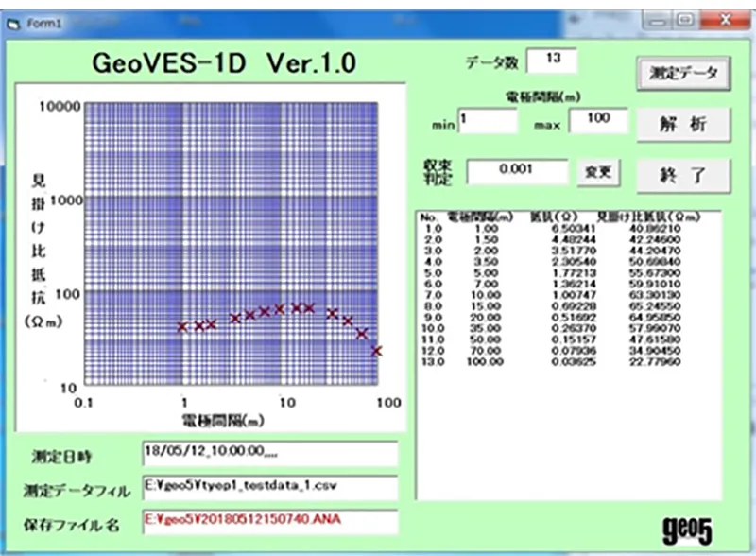Click the red .ANA save file name field
The width and height of the screenshot is (756, 556).
[270, 523]
